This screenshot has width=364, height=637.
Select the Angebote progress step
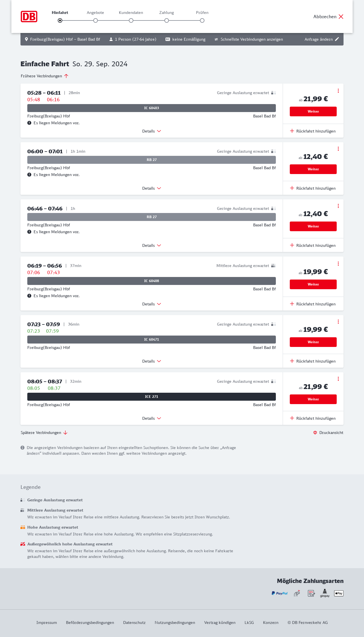[96, 20]
